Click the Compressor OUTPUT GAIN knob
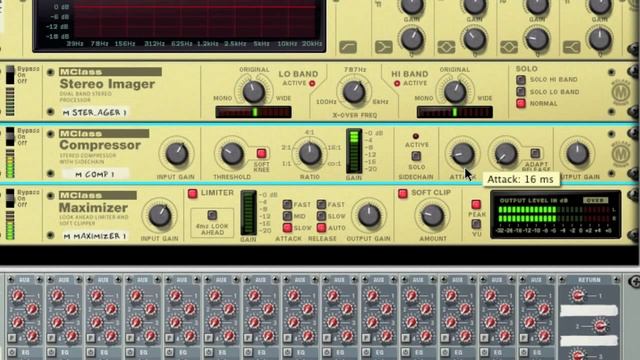This screenshot has width=640, height=360. (578, 154)
